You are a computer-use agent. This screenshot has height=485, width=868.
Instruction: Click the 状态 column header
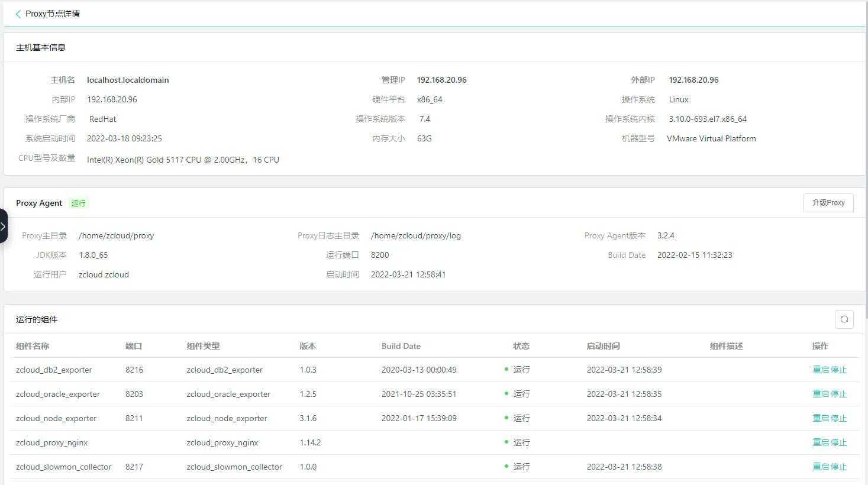click(x=521, y=346)
